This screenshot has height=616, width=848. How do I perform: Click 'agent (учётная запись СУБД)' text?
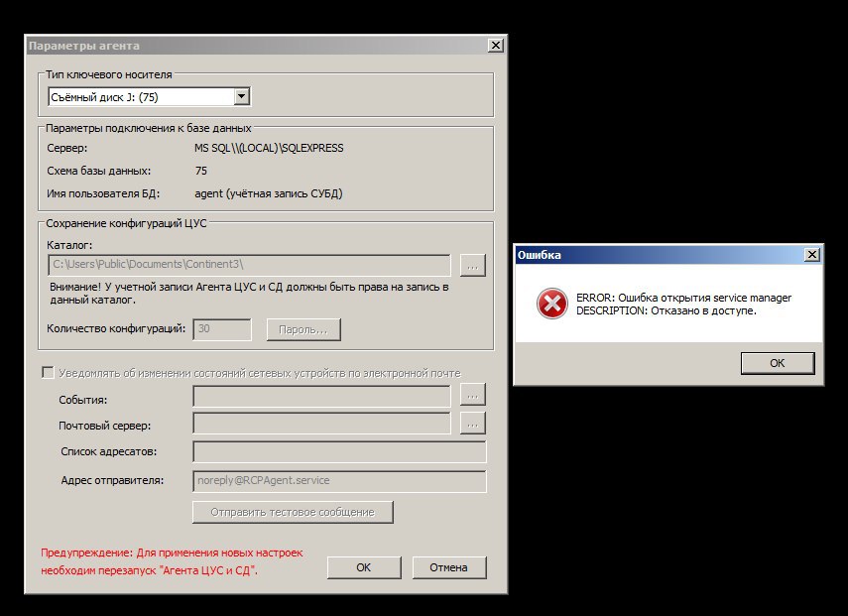[268, 193]
